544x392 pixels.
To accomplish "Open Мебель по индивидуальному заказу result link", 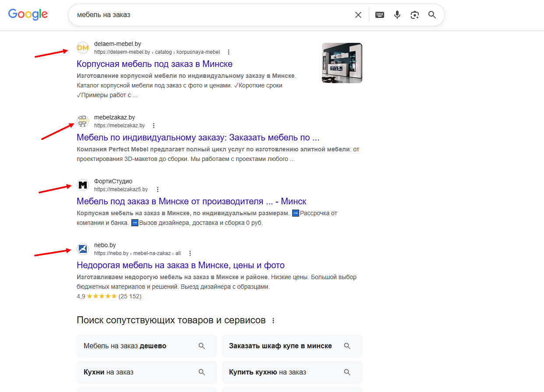I will (198, 137).
